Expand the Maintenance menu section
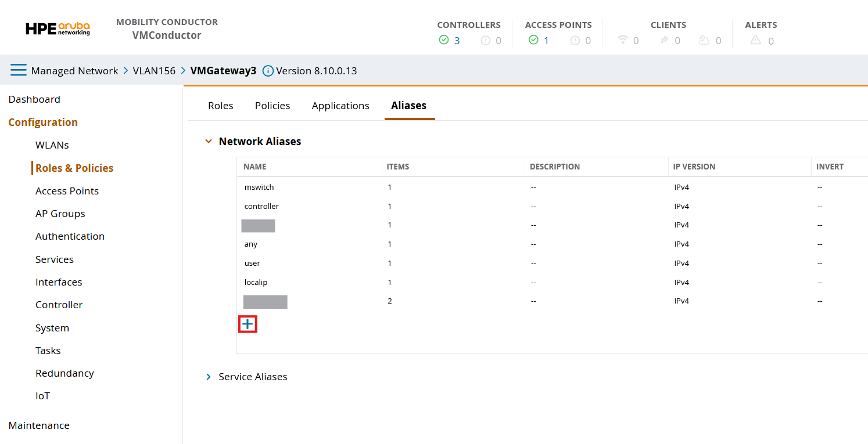Screen dimensions: 868x444 39,425
